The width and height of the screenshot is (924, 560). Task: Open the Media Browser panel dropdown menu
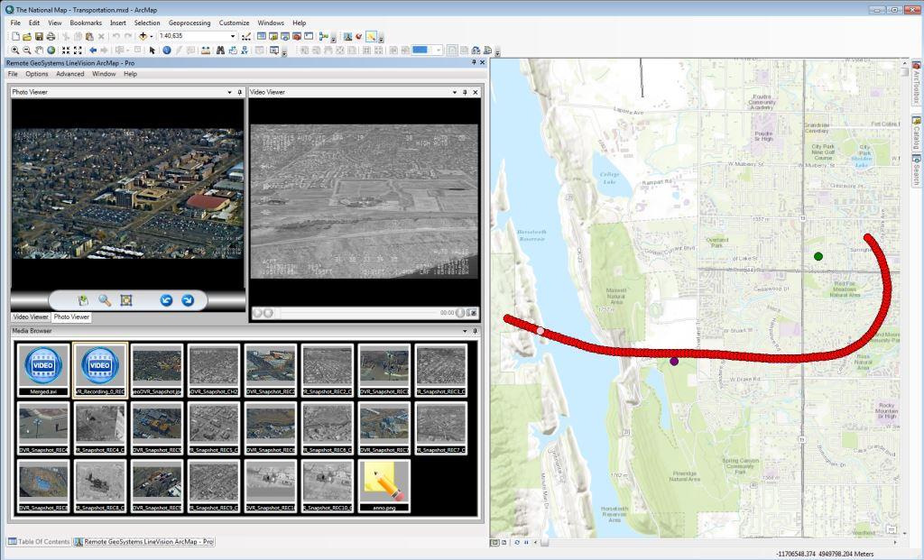coord(465,331)
